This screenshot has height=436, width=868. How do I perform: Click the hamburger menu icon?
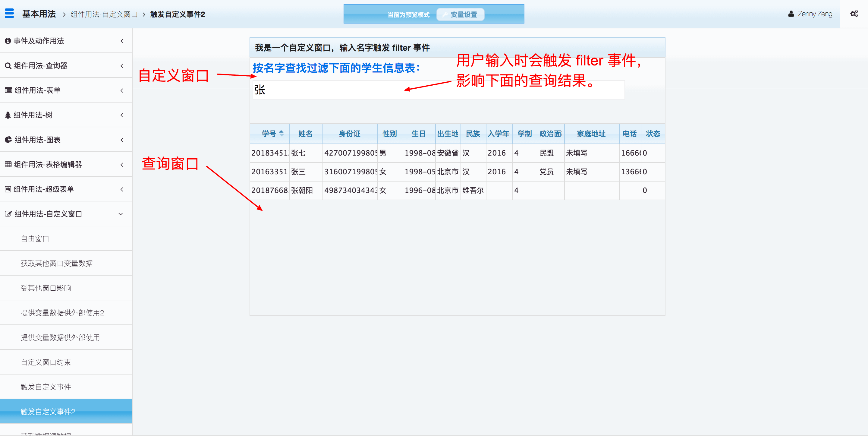tap(9, 14)
